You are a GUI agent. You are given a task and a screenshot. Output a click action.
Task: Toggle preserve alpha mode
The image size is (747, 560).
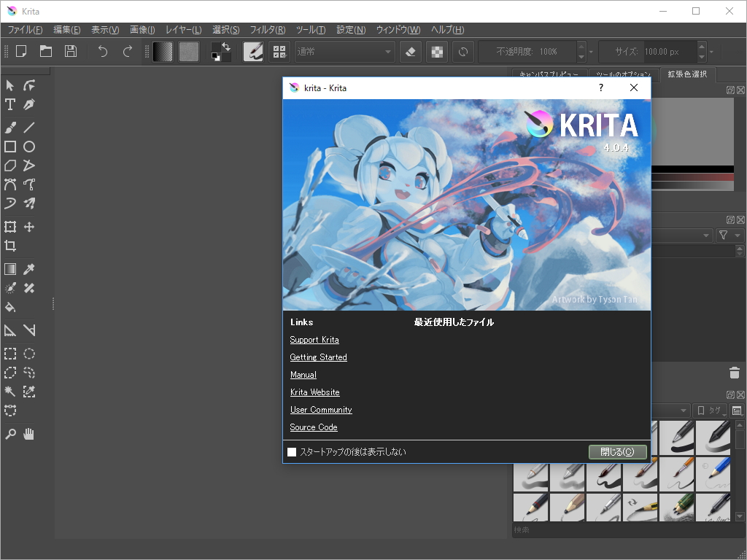click(436, 51)
